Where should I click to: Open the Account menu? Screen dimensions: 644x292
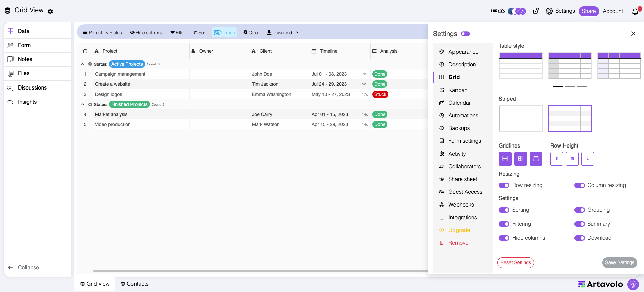[613, 11]
